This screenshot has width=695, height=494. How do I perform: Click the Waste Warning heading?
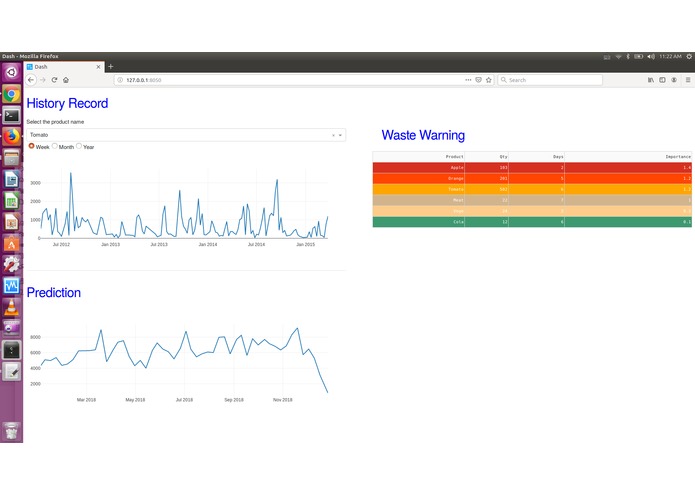click(423, 135)
